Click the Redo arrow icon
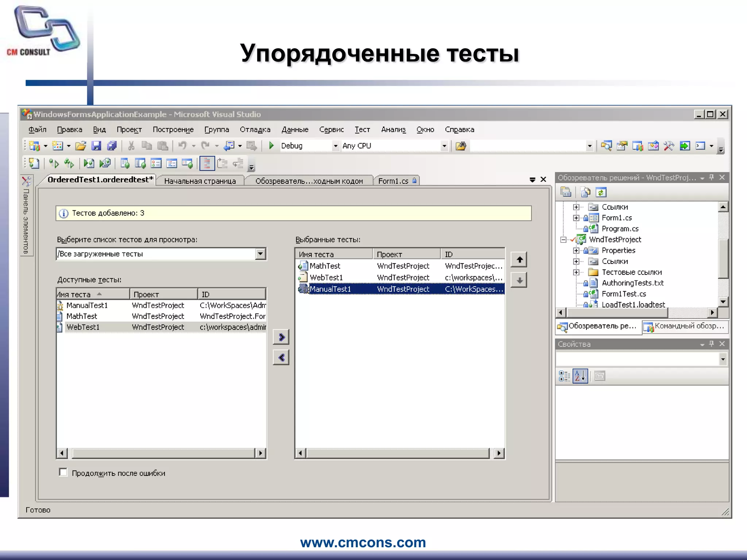This screenshot has height=560, width=747. pyautogui.click(x=205, y=146)
